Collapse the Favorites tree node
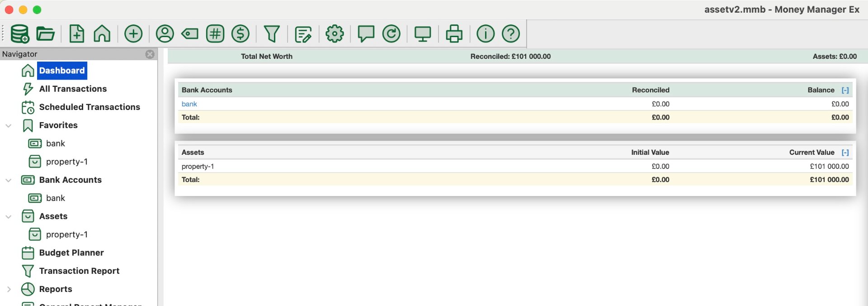 click(x=9, y=125)
